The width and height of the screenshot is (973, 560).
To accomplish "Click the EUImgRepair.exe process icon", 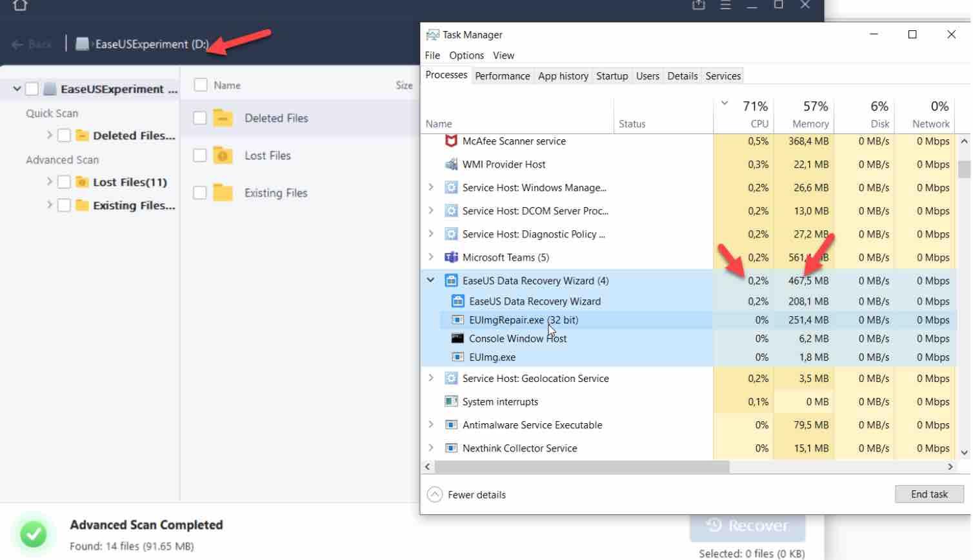I will [x=457, y=320].
